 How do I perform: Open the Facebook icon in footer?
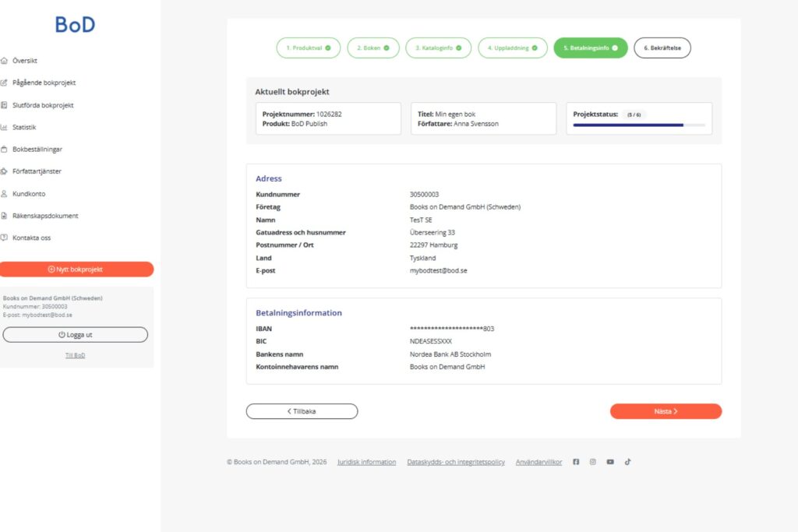coord(576,462)
